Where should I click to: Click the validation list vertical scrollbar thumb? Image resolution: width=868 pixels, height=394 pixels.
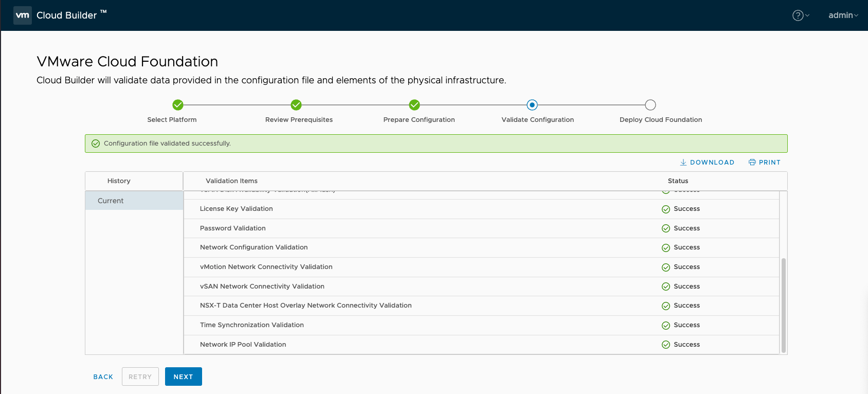click(x=784, y=305)
